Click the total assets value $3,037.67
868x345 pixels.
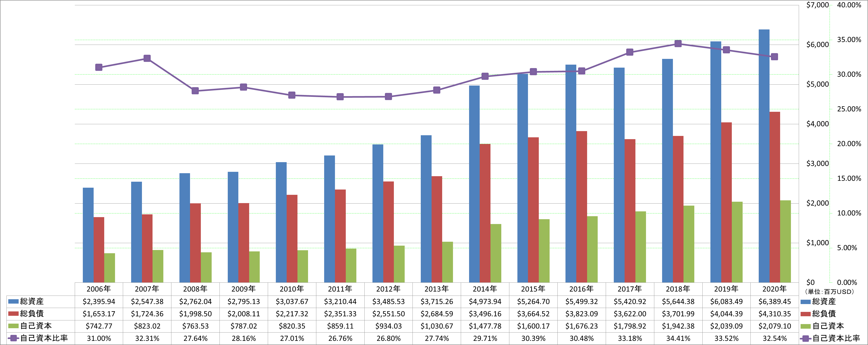pos(292,302)
